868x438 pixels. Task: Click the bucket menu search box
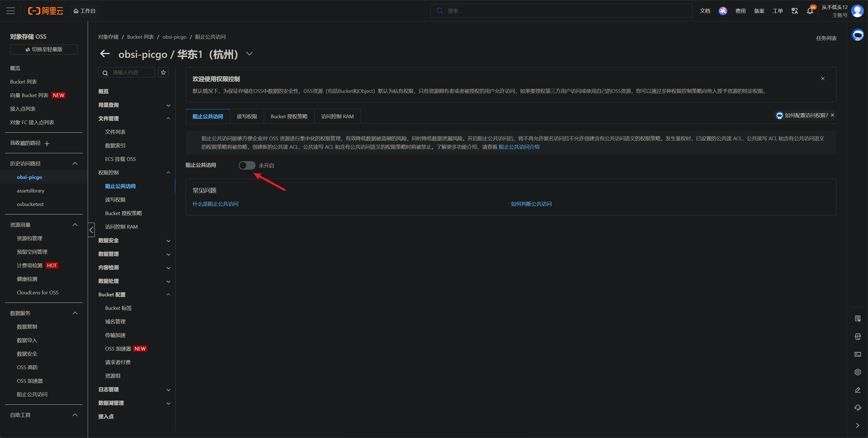[126, 73]
